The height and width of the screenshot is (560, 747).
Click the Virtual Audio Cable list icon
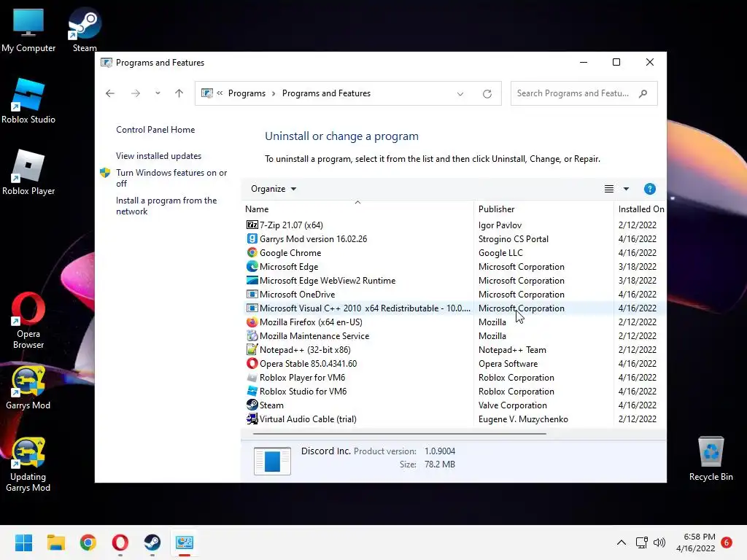[x=252, y=419]
